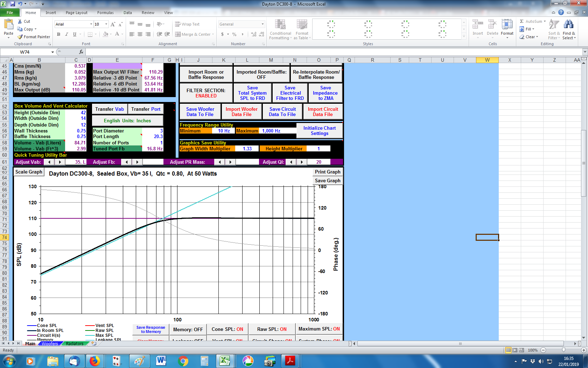Click the Adjust Vab right arrow
Screen dimensions: 588x368
point(60,162)
